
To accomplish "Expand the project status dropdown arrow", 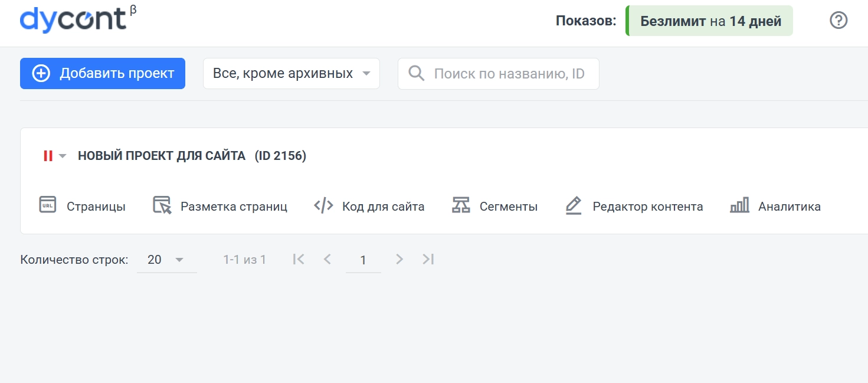I will pos(63,156).
